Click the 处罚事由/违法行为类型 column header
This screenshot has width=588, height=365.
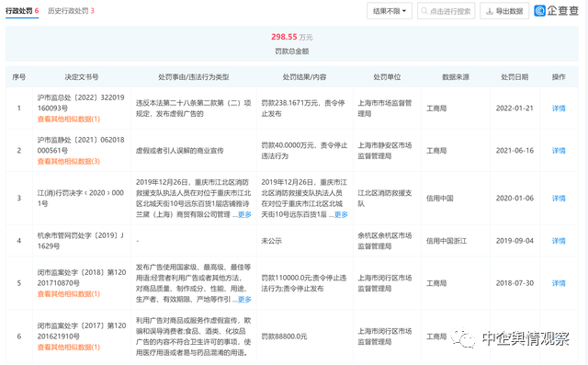[194, 77]
